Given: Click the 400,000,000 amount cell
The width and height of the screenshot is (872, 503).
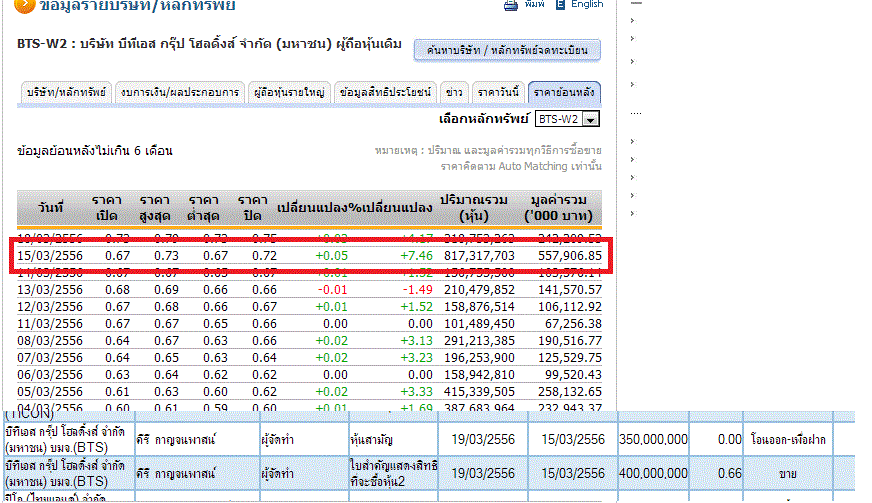Looking at the screenshot, I should (653, 474).
